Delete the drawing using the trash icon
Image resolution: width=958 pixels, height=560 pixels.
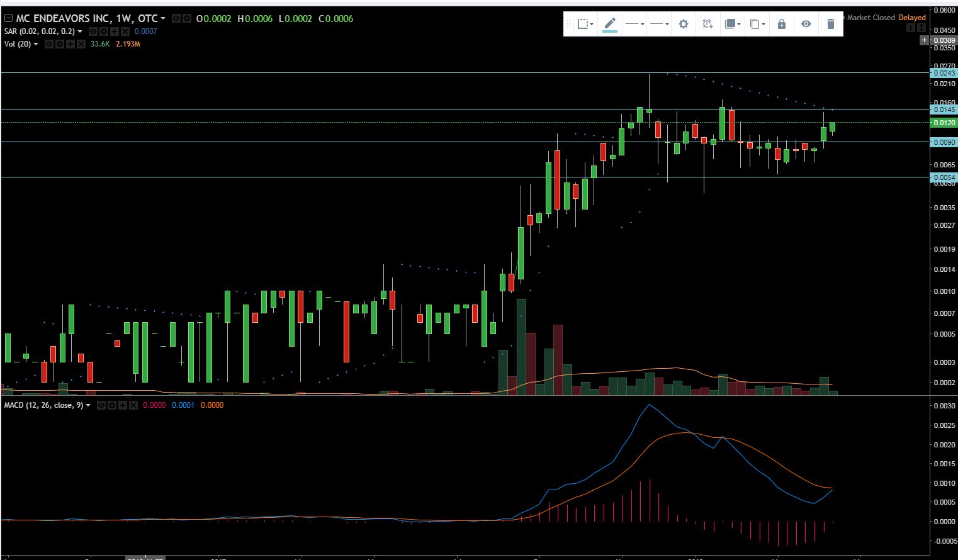point(831,24)
